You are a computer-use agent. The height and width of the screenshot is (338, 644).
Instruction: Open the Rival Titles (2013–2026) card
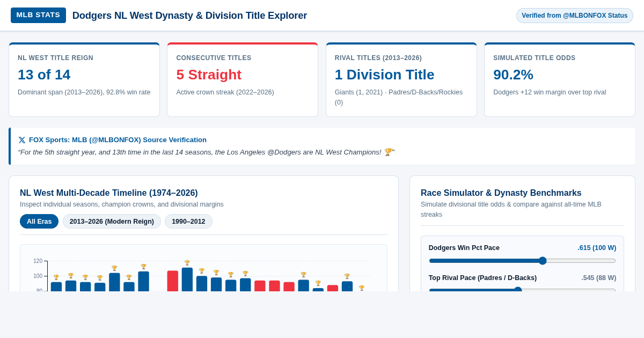pos(401,79)
